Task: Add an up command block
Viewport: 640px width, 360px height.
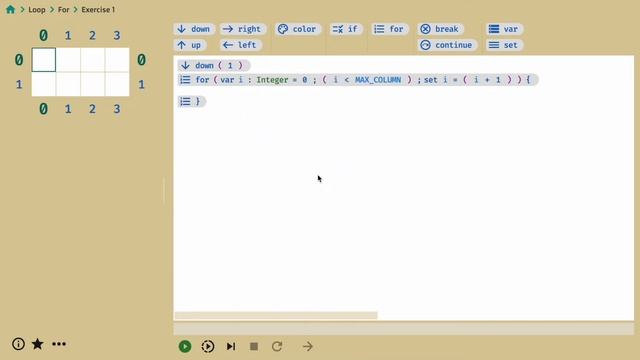Action: point(190,45)
